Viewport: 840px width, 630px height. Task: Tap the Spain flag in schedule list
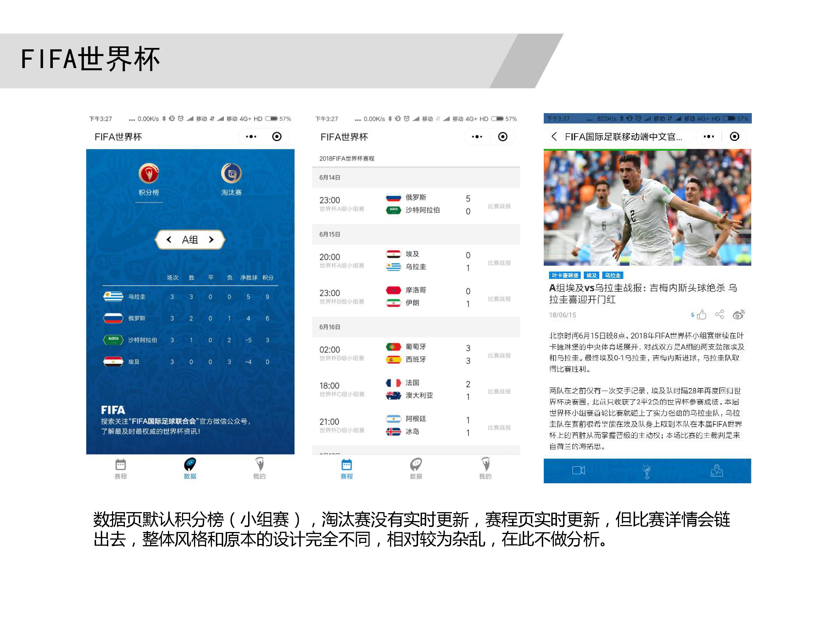pos(393,359)
